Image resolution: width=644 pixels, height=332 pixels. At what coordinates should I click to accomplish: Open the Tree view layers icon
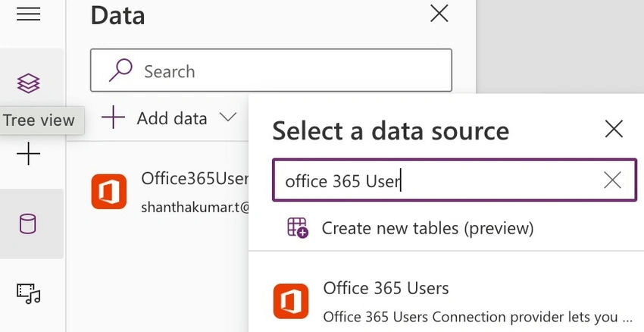click(28, 83)
